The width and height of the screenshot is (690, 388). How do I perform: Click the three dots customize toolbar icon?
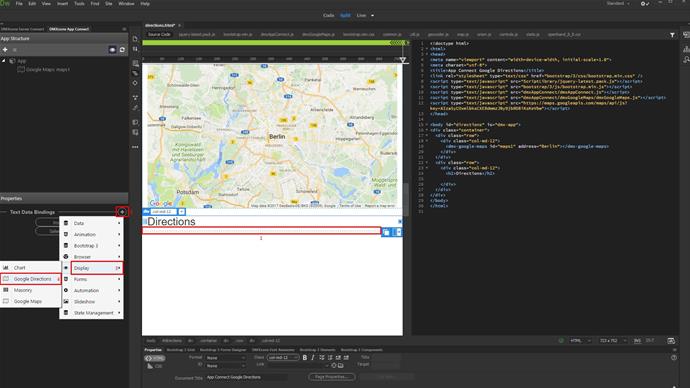(135, 147)
